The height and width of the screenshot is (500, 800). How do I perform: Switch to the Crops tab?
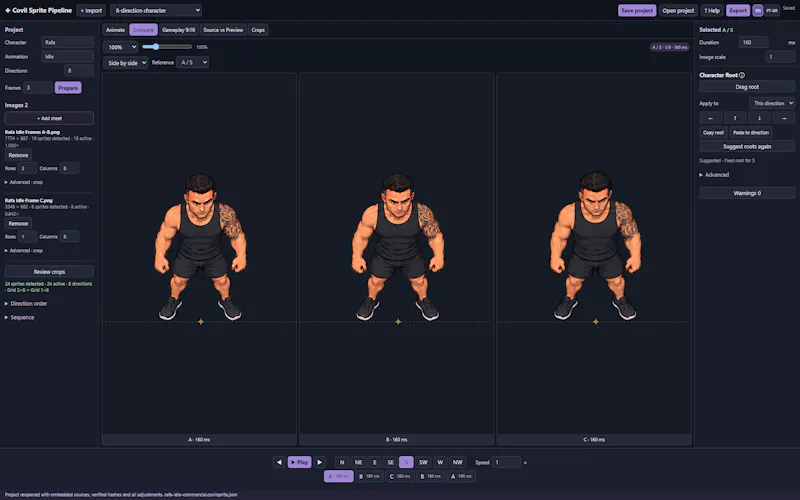(258, 30)
